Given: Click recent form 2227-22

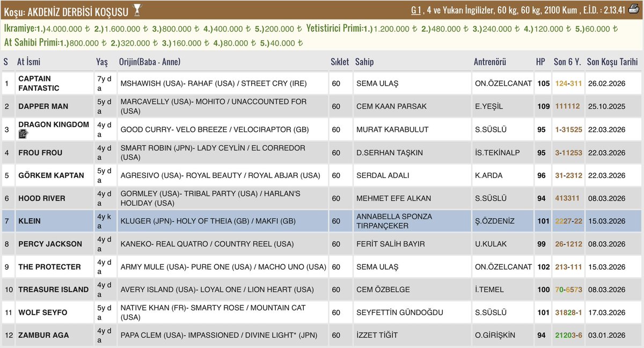Looking at the screenshot, I should (568, 221).
